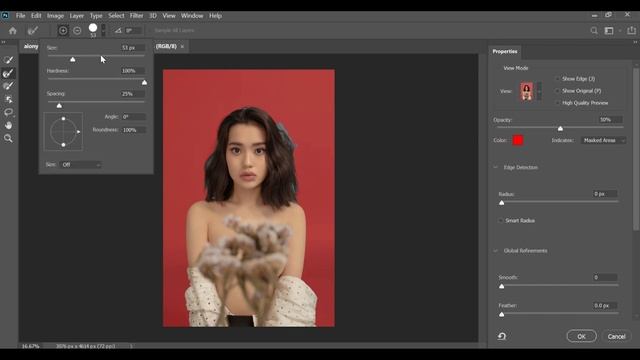Click the brush Angle value field in popup
This screenshot has height=360, width=640.
click(x=133, y=117)
